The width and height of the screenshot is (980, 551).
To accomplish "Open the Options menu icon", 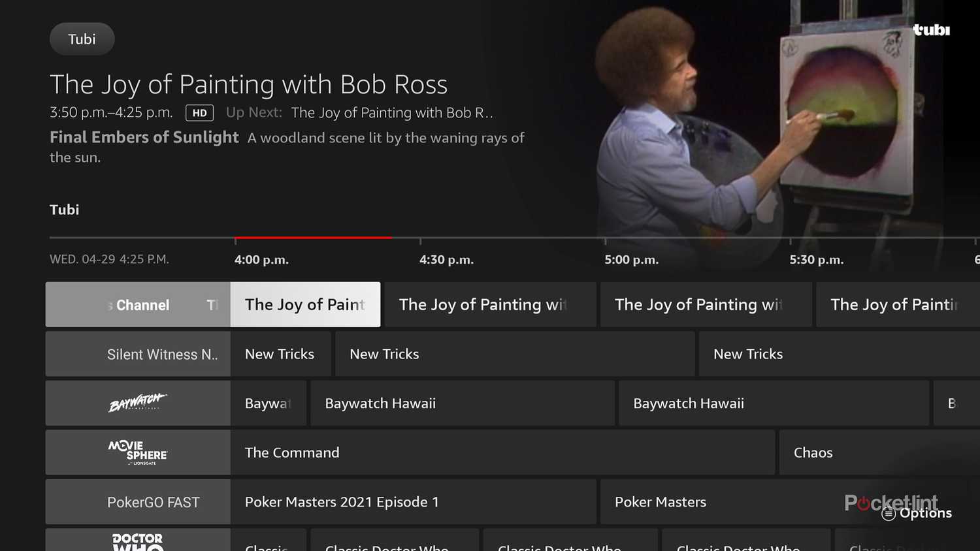I will tap(887, 513).
